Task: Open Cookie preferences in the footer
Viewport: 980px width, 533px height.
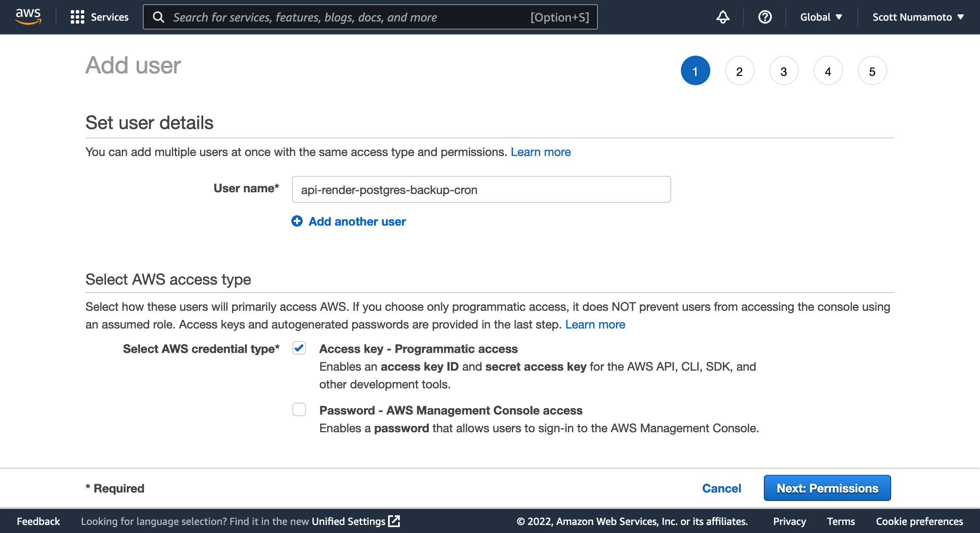Action: point(920,521)
